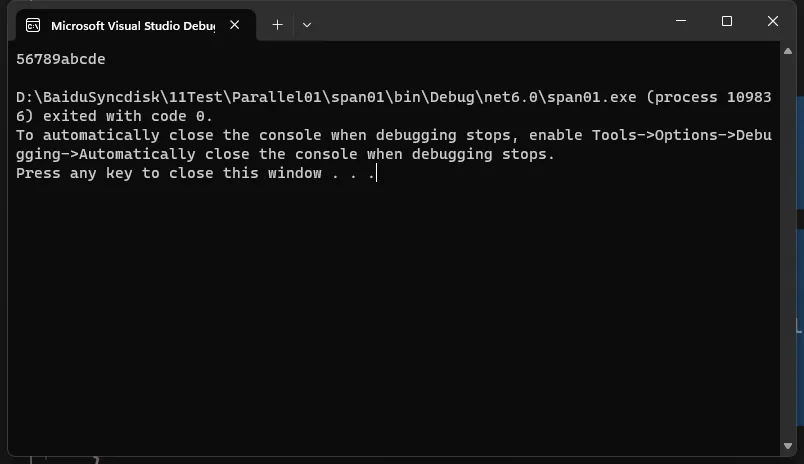The width and height of the screenshot is (804, 464).
Task: Close the Microsoft Visual Studio Debug tab
Action: [234, 25]
